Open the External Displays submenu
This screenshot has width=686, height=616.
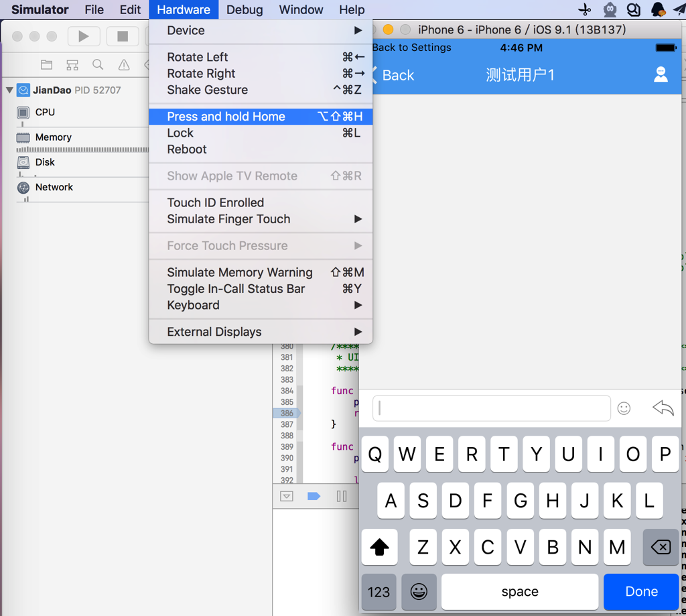[x=261, y=332]
